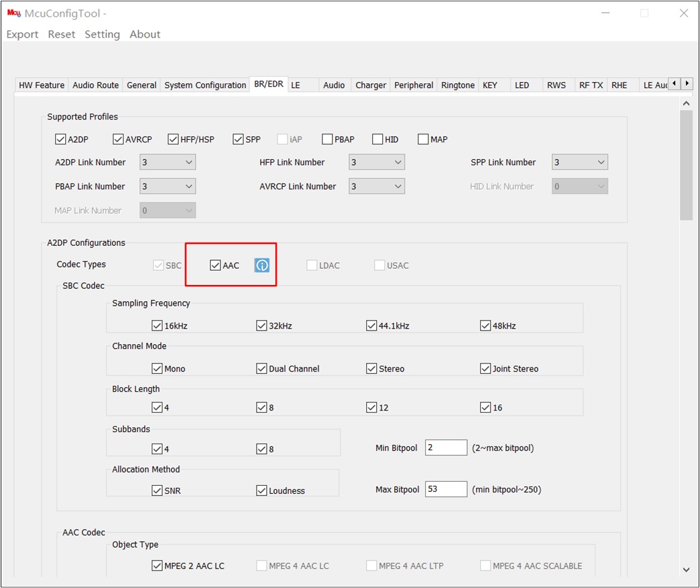Click the AAC codec info icon
This screenshot has height=588, width=700.
[x=261, y=265]
